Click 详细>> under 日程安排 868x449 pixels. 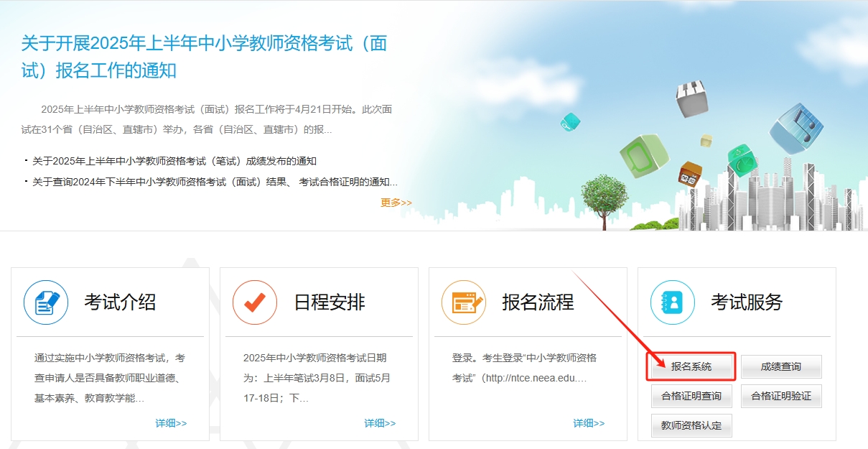[380, 423]
